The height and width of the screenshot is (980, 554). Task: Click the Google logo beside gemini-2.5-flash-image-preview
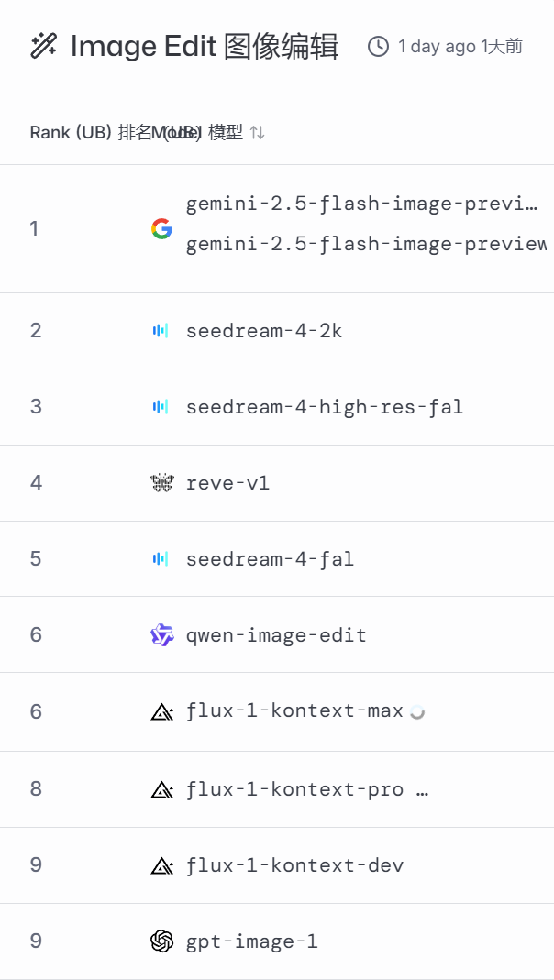[x=161, y=228]
